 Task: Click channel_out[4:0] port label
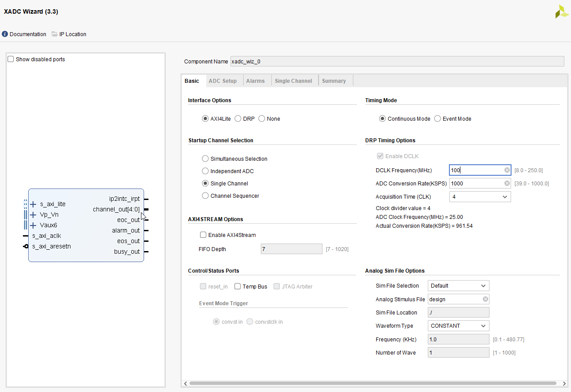(x=116, y=209)
